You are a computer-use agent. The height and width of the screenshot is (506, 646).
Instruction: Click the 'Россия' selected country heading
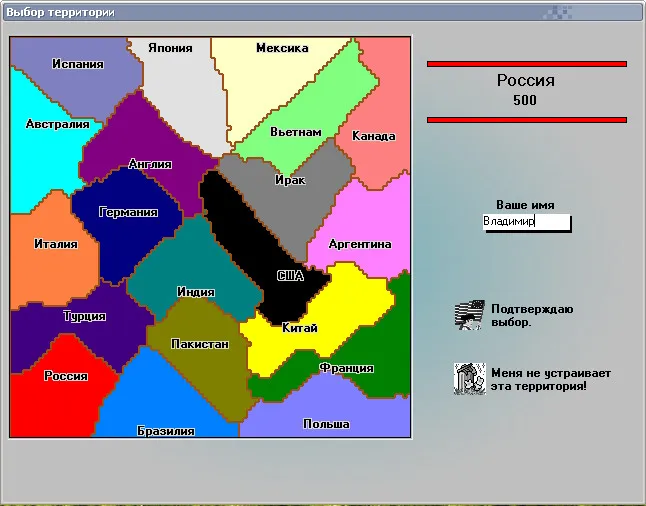coord(526,80)
